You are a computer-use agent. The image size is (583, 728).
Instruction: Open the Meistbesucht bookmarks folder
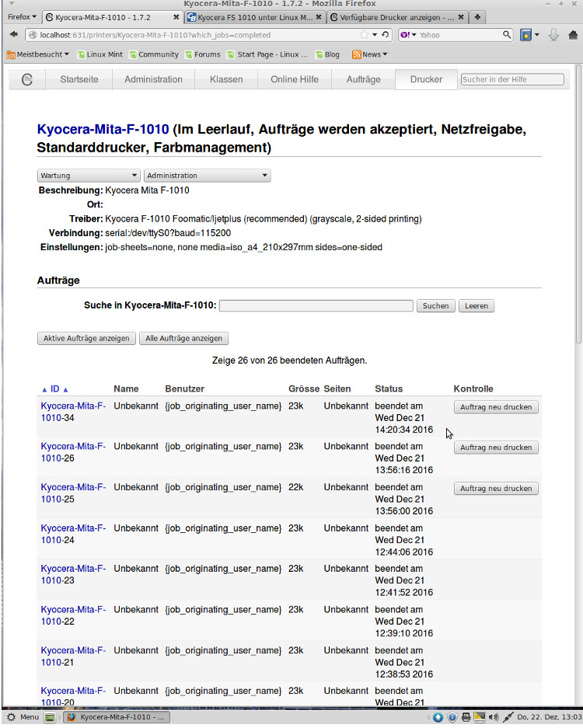point(37,55)
